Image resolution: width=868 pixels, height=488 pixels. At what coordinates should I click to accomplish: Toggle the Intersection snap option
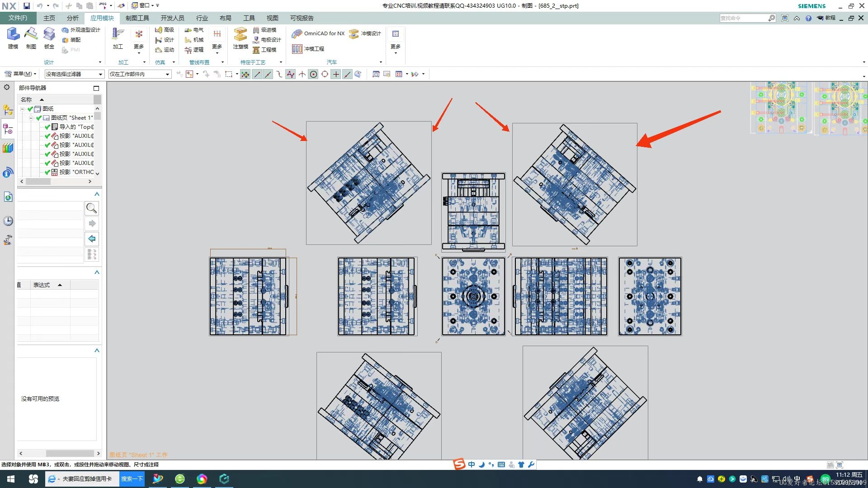click(302, 74)
